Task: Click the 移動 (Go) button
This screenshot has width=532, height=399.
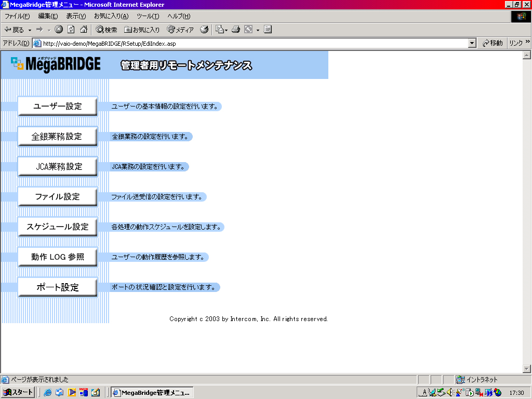Action: click(493, 43)
